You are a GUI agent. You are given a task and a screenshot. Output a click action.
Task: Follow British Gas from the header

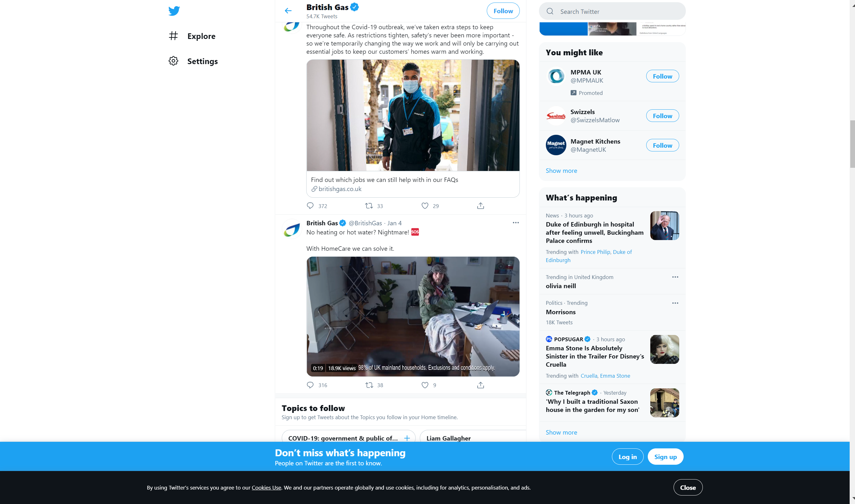click(x=503, y=11)
